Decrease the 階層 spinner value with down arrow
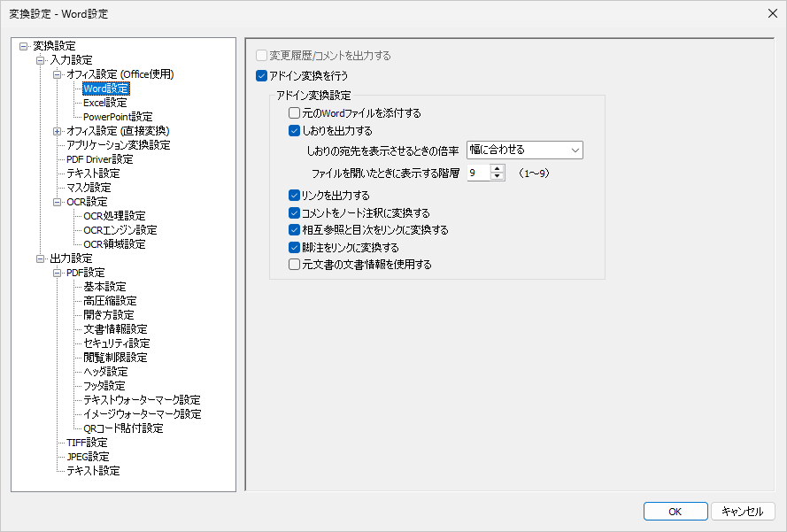 (x=498, y=177)
